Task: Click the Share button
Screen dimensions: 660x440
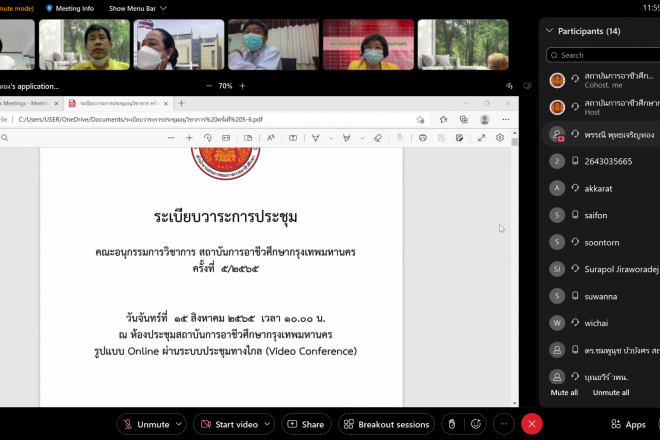Action: tap(306, 424)
